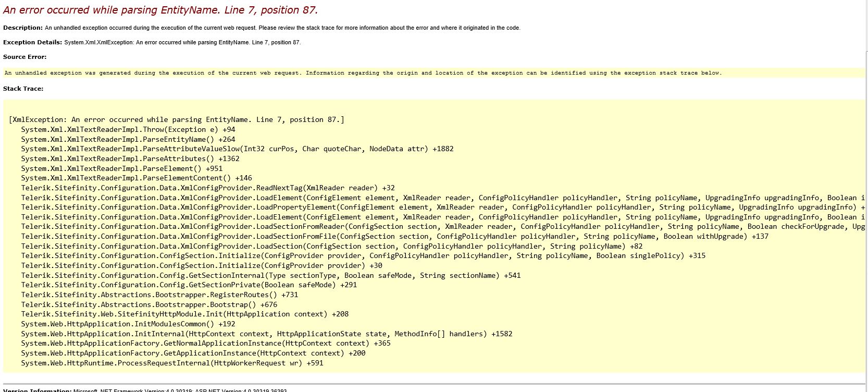
Task: Select the "ParseAttributeValueSlow" stack line
Action: 238,149
